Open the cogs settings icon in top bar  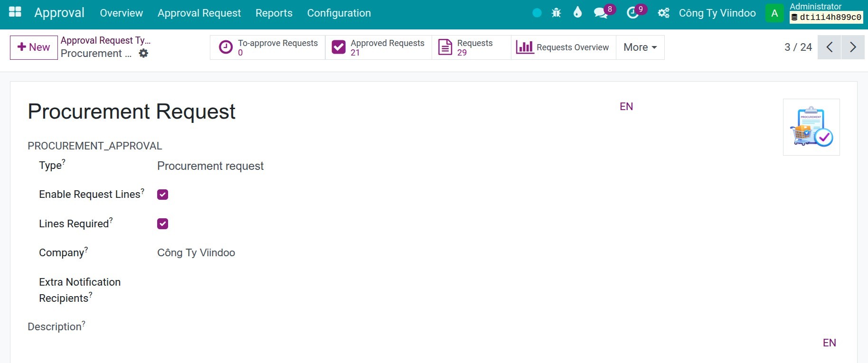[x=663, y=13]
